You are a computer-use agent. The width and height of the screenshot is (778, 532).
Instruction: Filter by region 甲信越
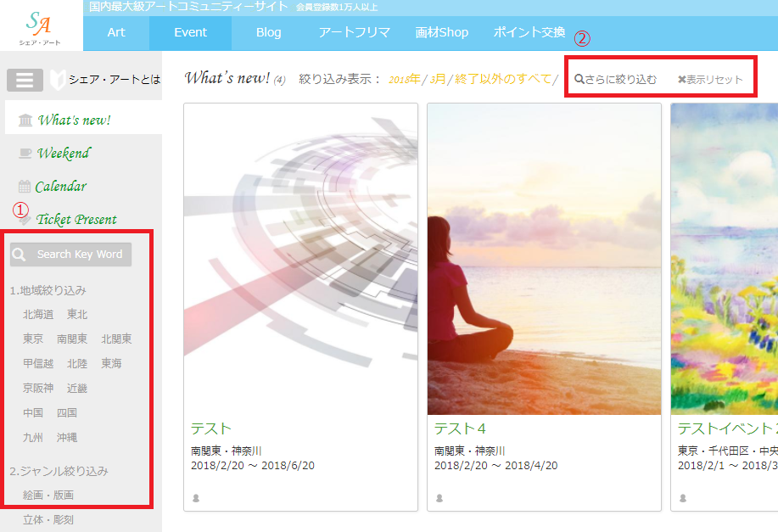[x=38, y=364]
